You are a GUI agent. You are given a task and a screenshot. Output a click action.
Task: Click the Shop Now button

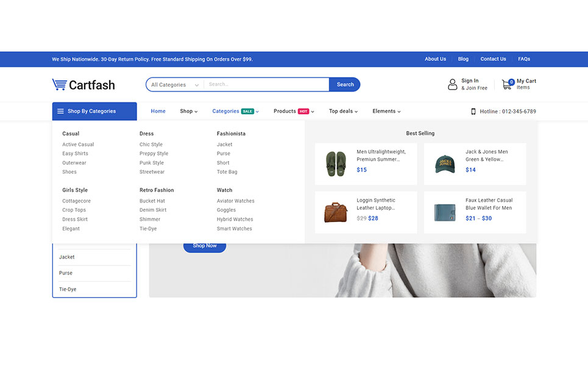click(x=205, y=246)
